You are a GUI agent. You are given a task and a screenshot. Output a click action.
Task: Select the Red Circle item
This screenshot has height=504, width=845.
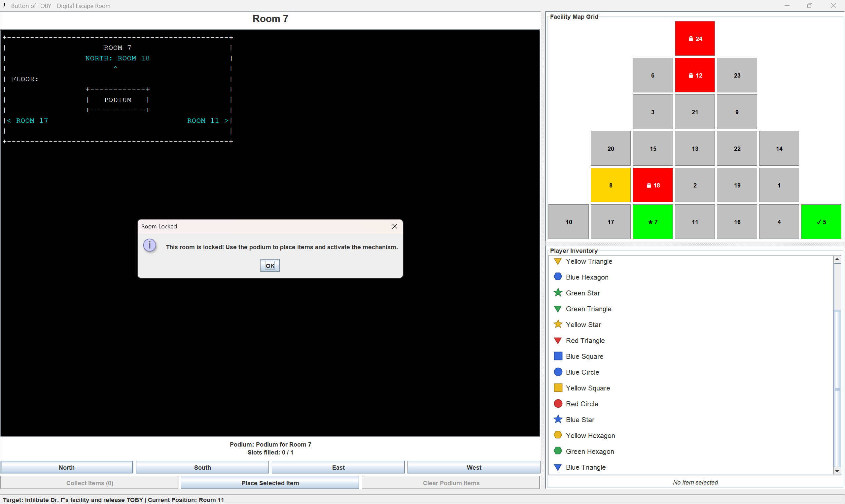point(581,404)
